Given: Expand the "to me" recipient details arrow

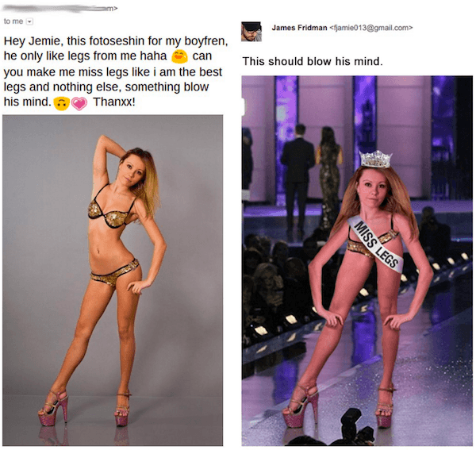Looking at the screenshot, I should [29, 21].
